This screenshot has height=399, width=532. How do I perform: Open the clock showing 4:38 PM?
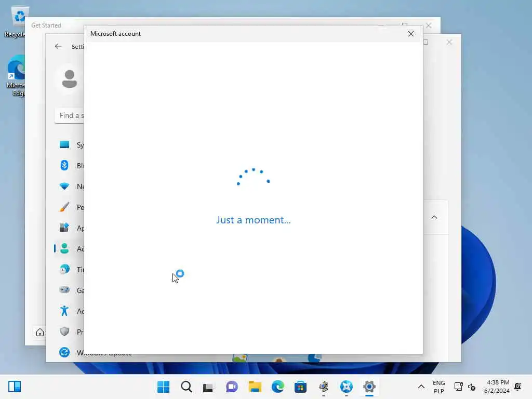[497, 387]
